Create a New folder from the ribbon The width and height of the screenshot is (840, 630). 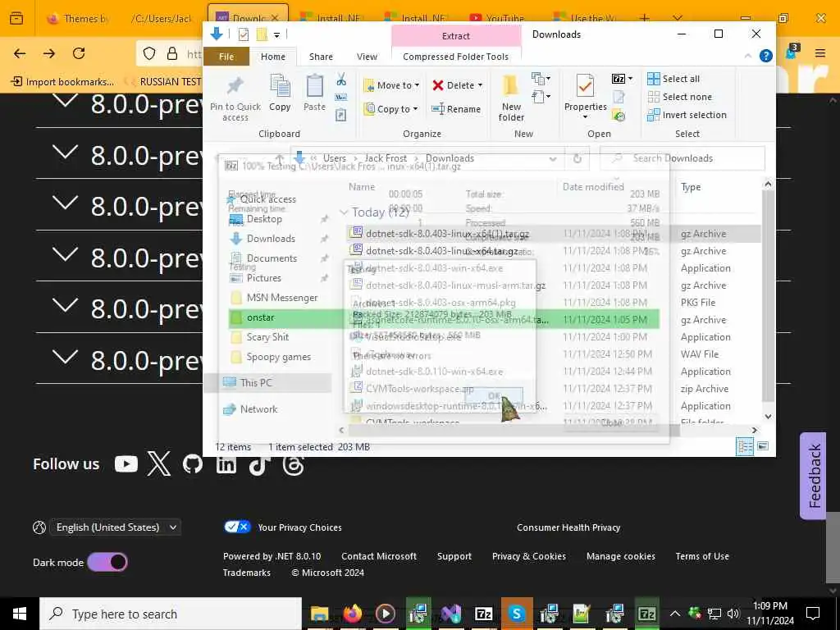pyautogui.click(x=511, y=98)
